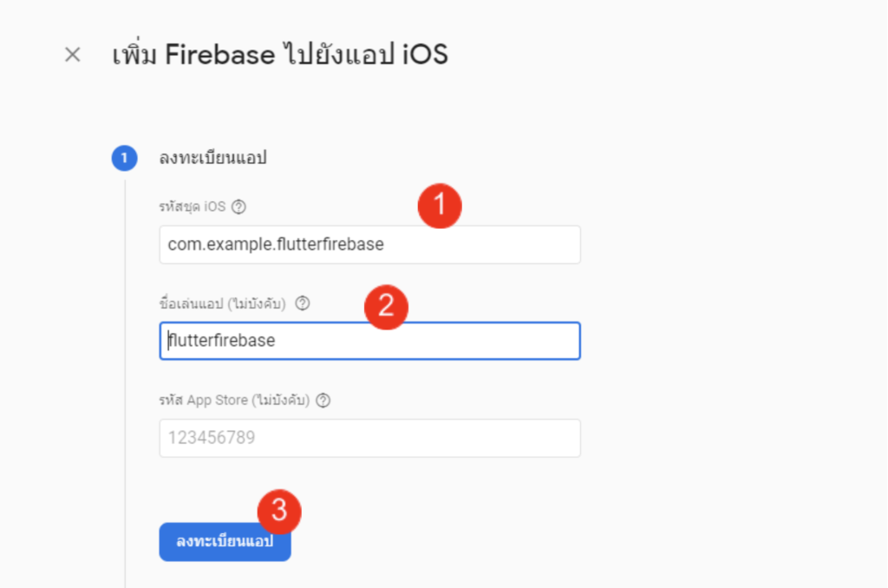Viewport: 888px width, 588px height.
Task: Click the เพิ่ม Firebase ไปยังแอป iOS page title
Action: point(280,55)
